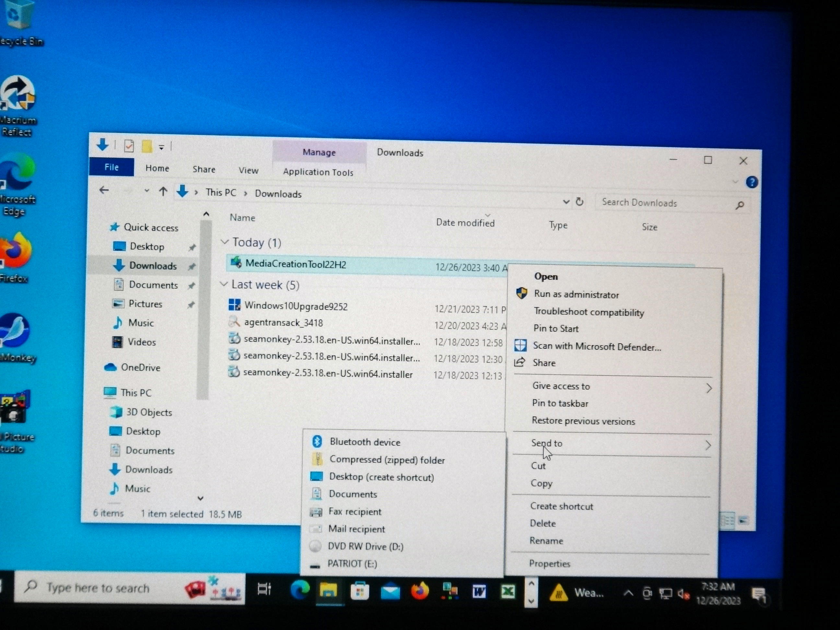The height and width of the screenshot is (630, 840).
Task: Open Edge from the taskbar
Action: [x=300, y=590]
